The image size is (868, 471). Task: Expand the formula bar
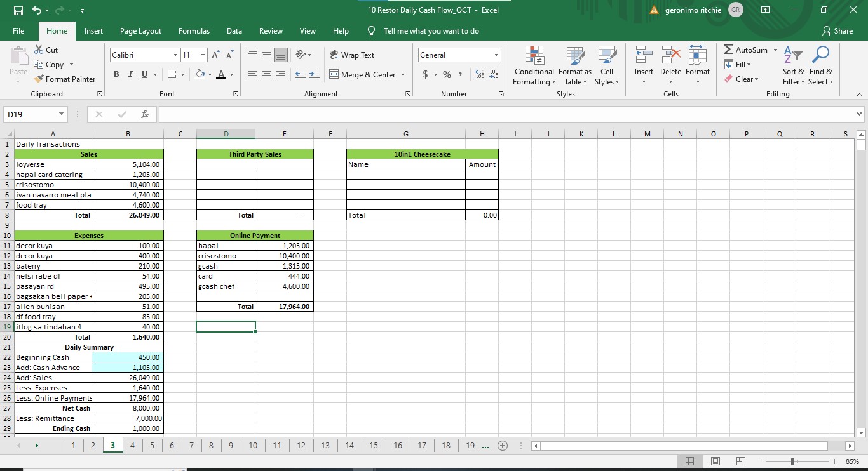click(860, 114)
